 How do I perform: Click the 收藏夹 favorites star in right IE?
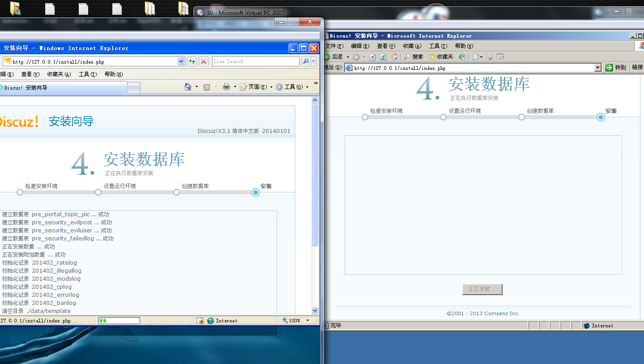(x=432, y=57)
